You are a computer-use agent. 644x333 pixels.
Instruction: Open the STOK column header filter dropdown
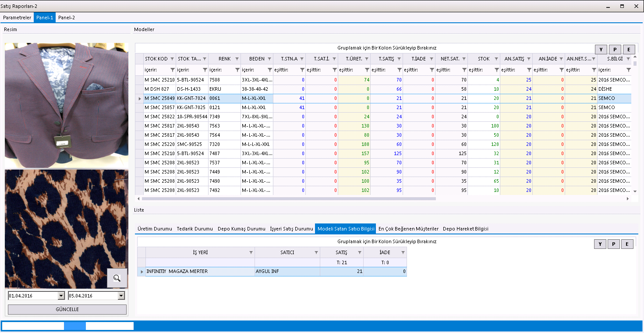click(496, 59)
